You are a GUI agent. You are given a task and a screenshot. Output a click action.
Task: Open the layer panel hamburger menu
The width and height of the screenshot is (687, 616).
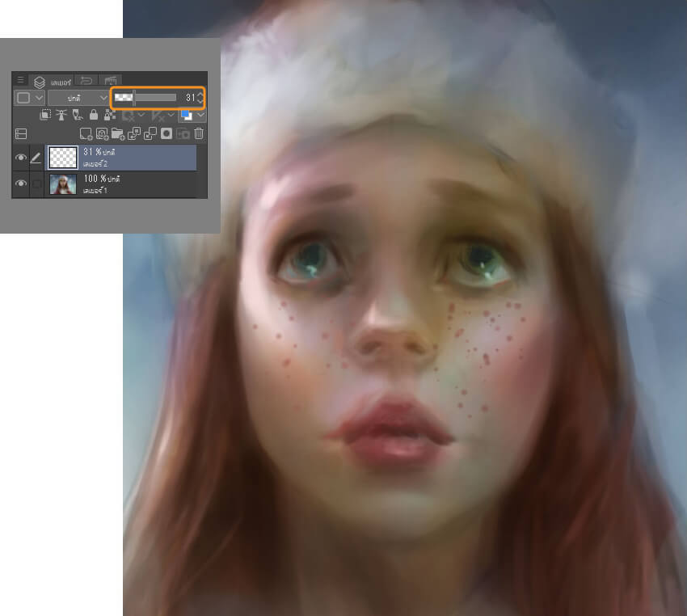[x=21, y=80]
